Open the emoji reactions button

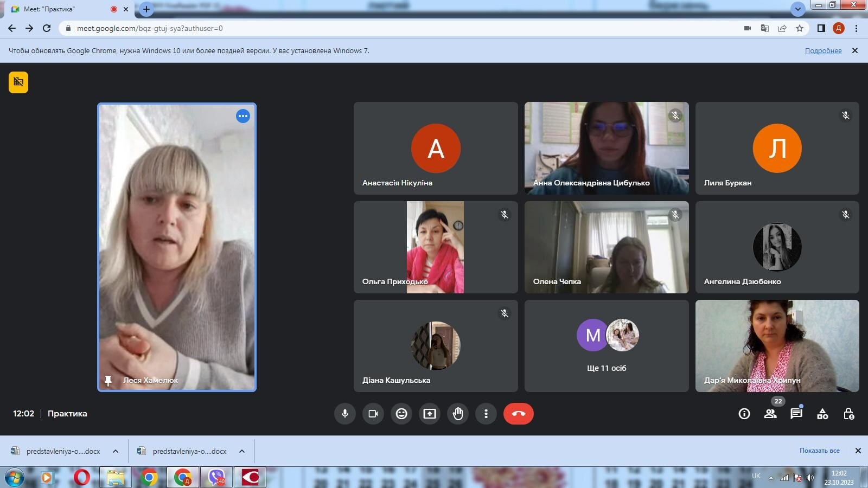(401, 414)
